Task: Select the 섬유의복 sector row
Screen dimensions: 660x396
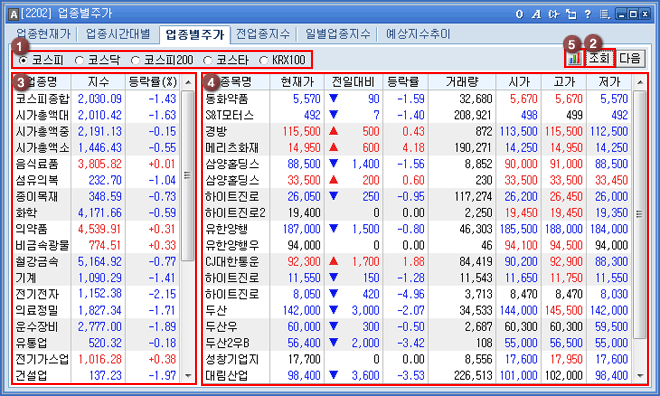Action: coord(97,180)
